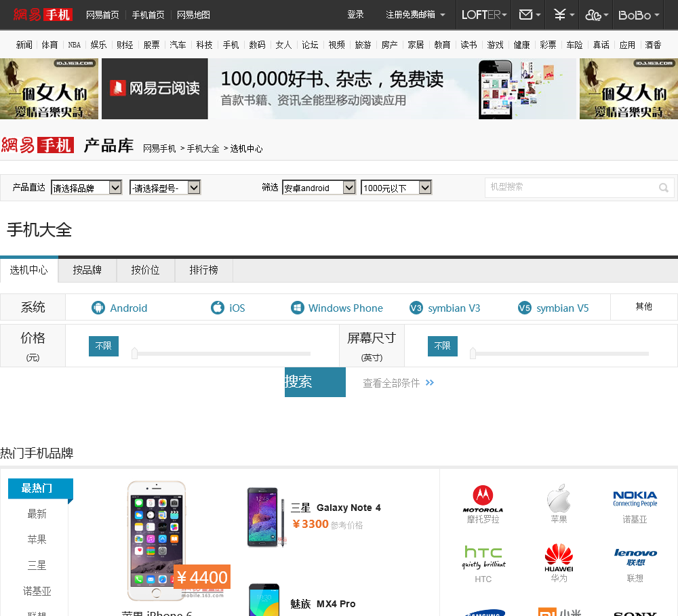Click 其他 in the system row
Screen dimensions: 678x616
point(644,306)
